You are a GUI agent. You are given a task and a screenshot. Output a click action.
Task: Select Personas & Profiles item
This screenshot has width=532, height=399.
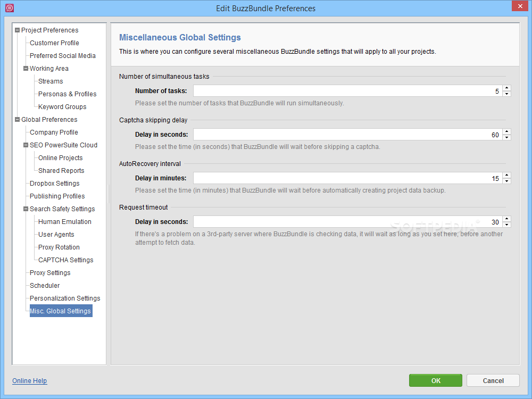[67, 94]
